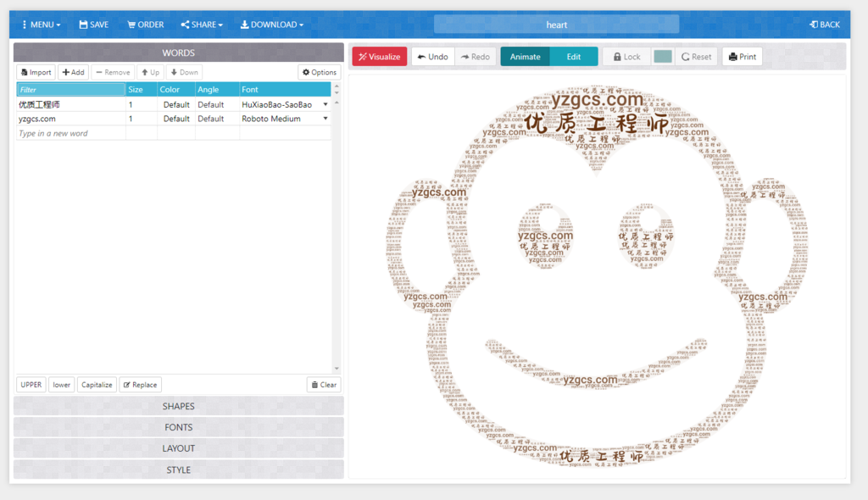
Task: Expand the SHAPES panel
Action: pyautogui.click(x=178, y=406)
